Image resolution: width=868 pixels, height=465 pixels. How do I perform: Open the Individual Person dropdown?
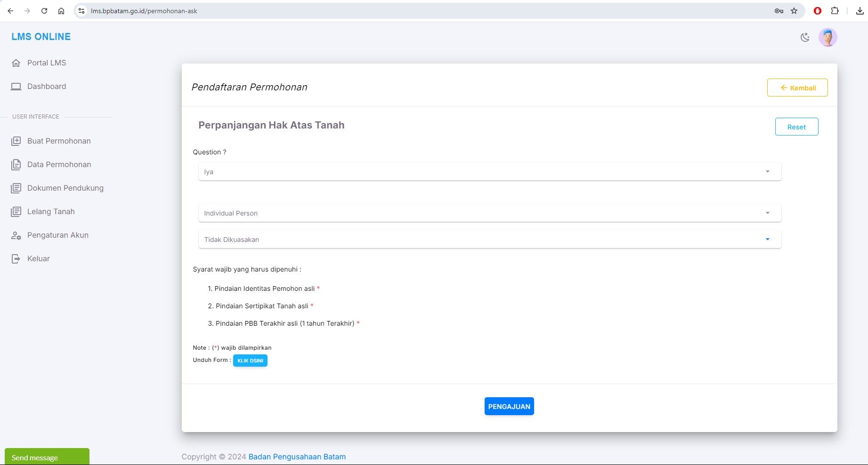pos(489,213)
